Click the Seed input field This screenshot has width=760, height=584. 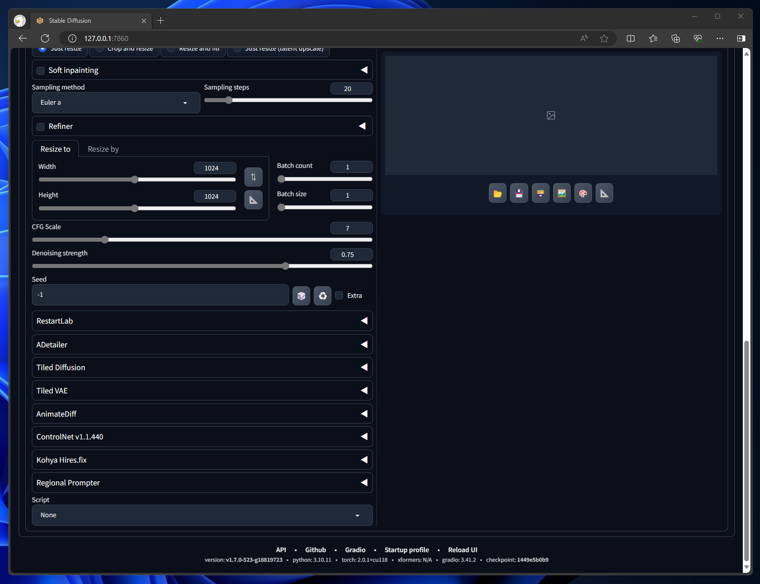click(160, 295)
